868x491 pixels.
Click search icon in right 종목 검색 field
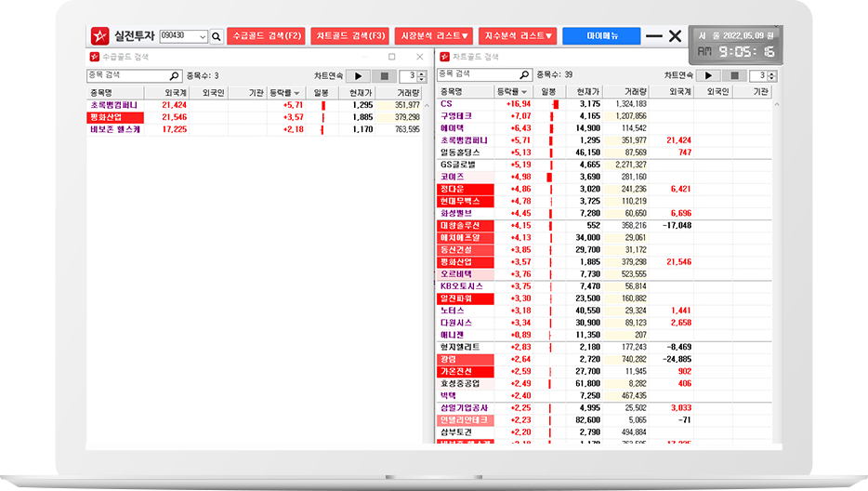coord(523,75)
